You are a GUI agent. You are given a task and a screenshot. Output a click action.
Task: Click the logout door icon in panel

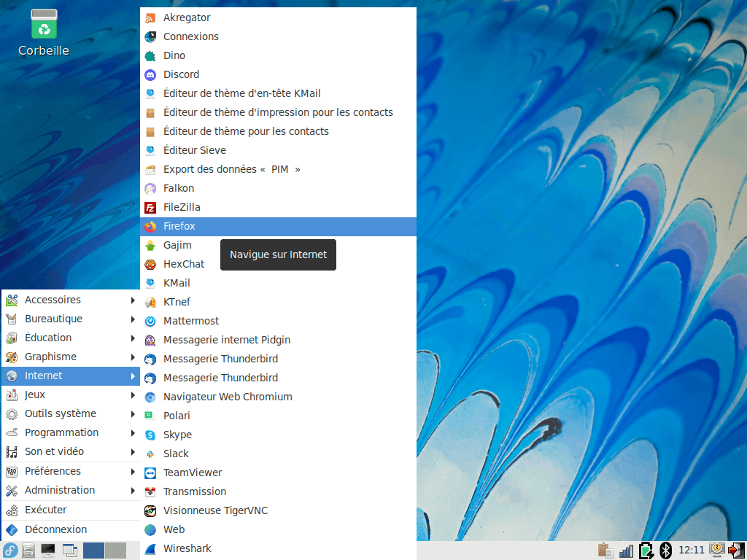point(737,551)
